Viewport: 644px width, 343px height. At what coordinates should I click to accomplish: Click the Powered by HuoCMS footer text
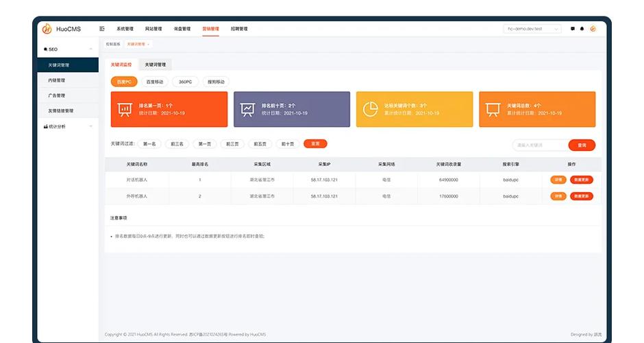(247, 334)
